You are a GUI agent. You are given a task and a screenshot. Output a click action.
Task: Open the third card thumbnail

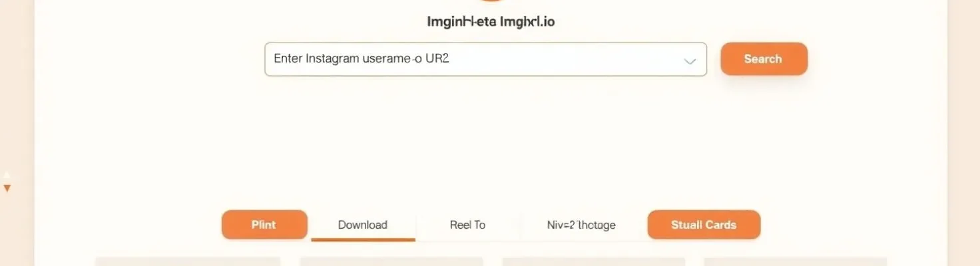click(x=594, y=261)
